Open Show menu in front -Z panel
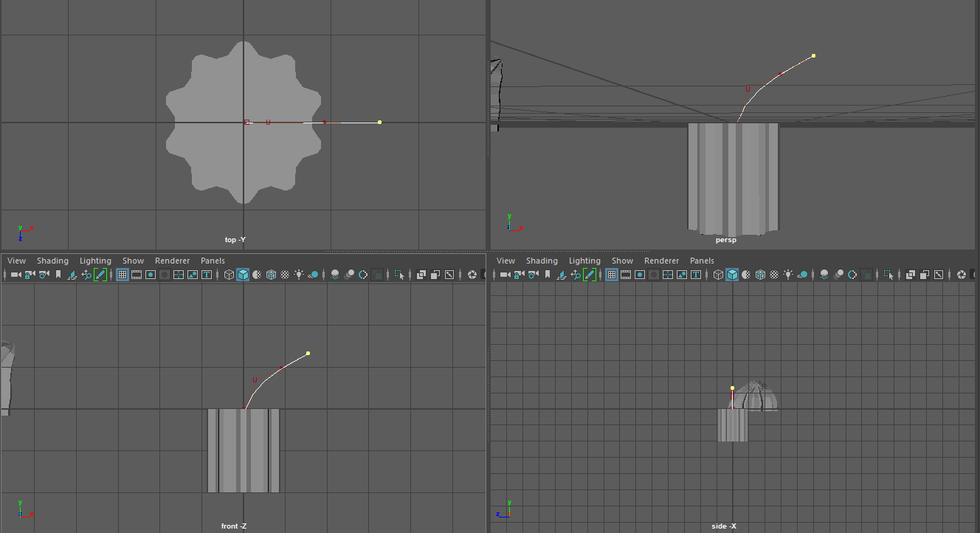The image size is (980, 533). click(134, 261)
